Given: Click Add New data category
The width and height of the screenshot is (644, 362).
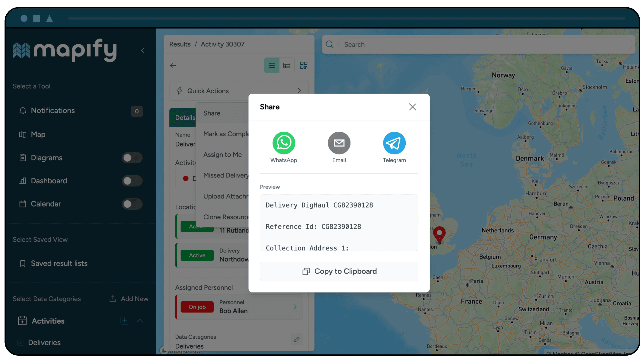Looking at the screenshot, I should point(129,299).
